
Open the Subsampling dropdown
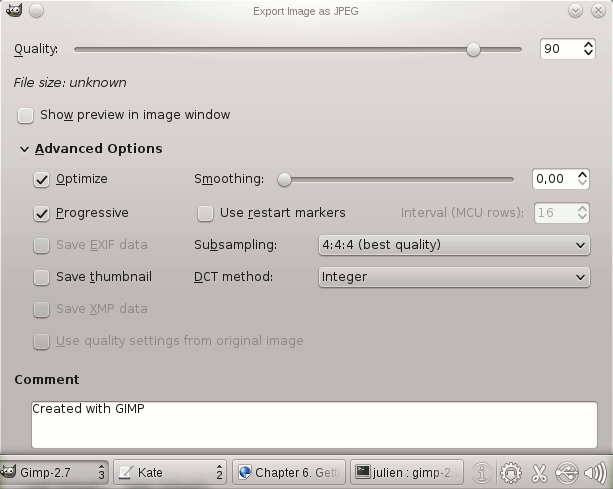pos(452,245)
